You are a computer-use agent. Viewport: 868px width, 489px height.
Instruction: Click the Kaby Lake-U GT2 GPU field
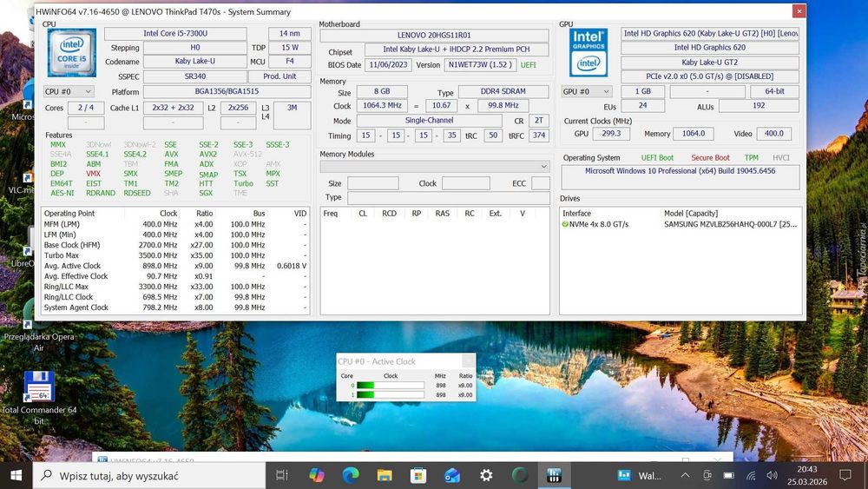click(x=710, y=63)
